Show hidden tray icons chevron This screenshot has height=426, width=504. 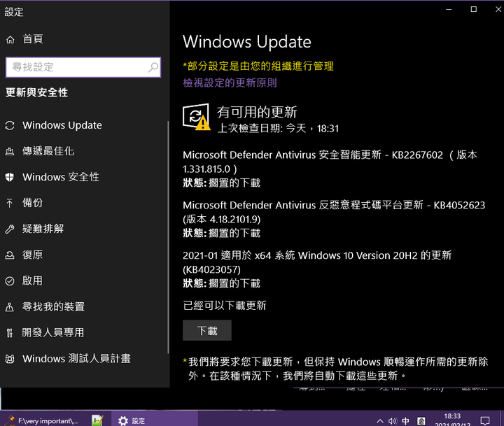[379, 420]
